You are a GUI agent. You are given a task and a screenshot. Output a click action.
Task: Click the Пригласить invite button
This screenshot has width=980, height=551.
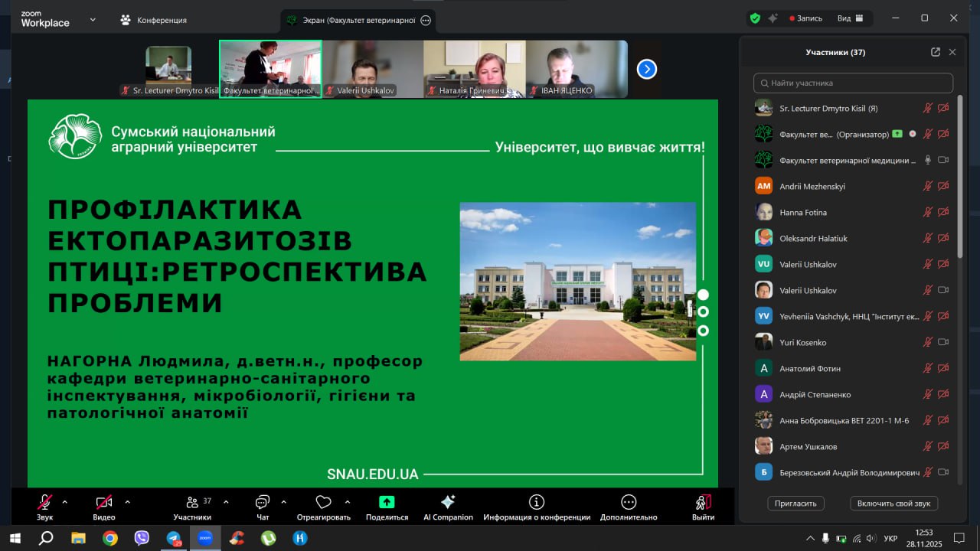[x=795, y=503]
